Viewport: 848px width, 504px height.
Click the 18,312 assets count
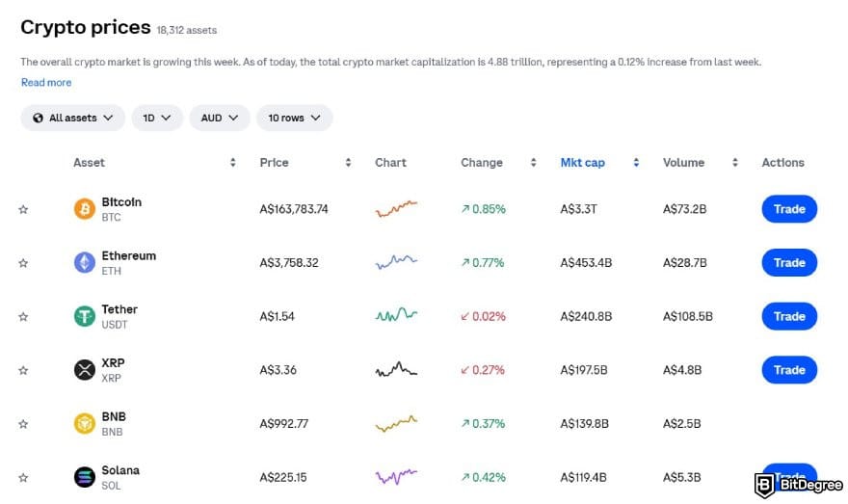[x=187, y=30]
